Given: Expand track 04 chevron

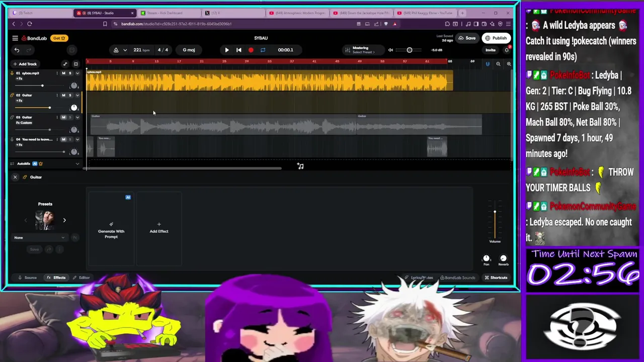Looking at the screenshot, I should pos(77,139).
